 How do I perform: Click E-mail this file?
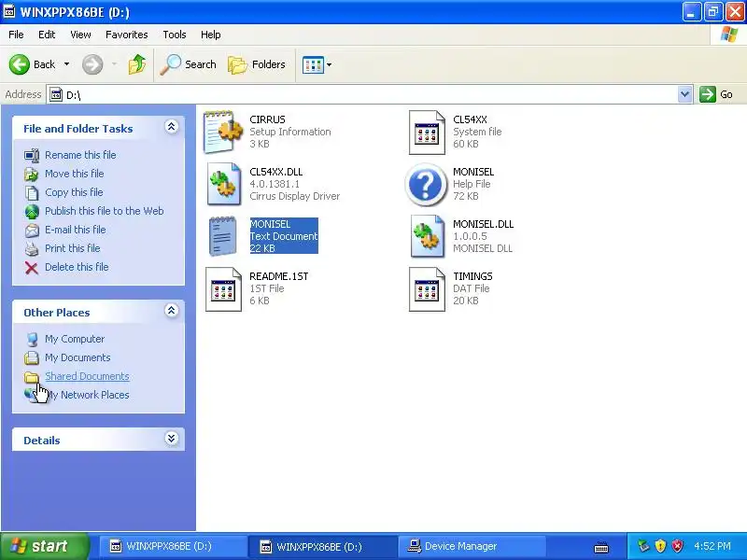click(x=76, y=230)
